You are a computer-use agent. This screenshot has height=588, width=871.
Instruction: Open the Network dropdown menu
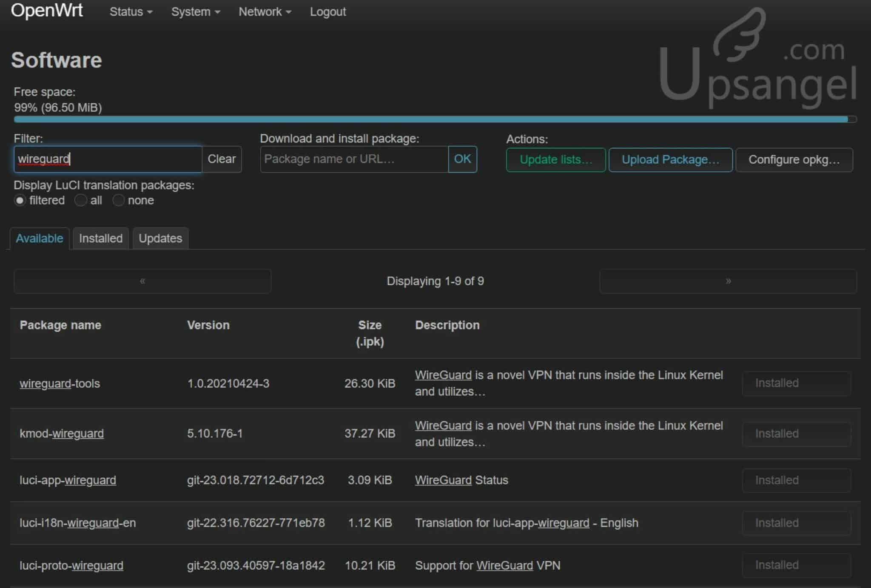click(265, 12)
